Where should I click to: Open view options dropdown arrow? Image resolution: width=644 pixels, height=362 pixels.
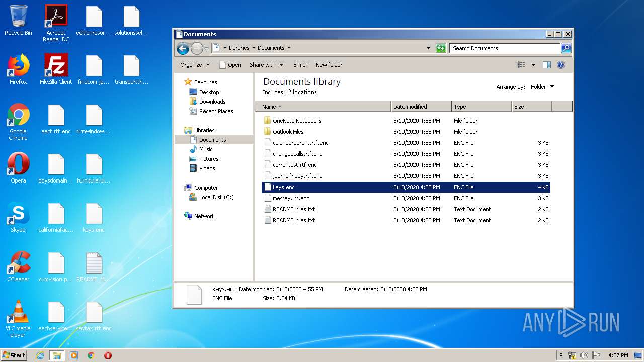pyautogui.click(x=533, y=65)
